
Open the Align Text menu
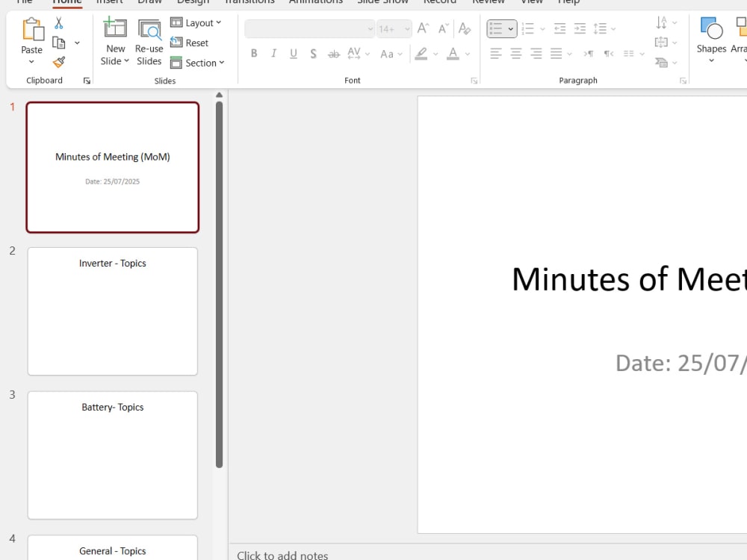[666, 43]
